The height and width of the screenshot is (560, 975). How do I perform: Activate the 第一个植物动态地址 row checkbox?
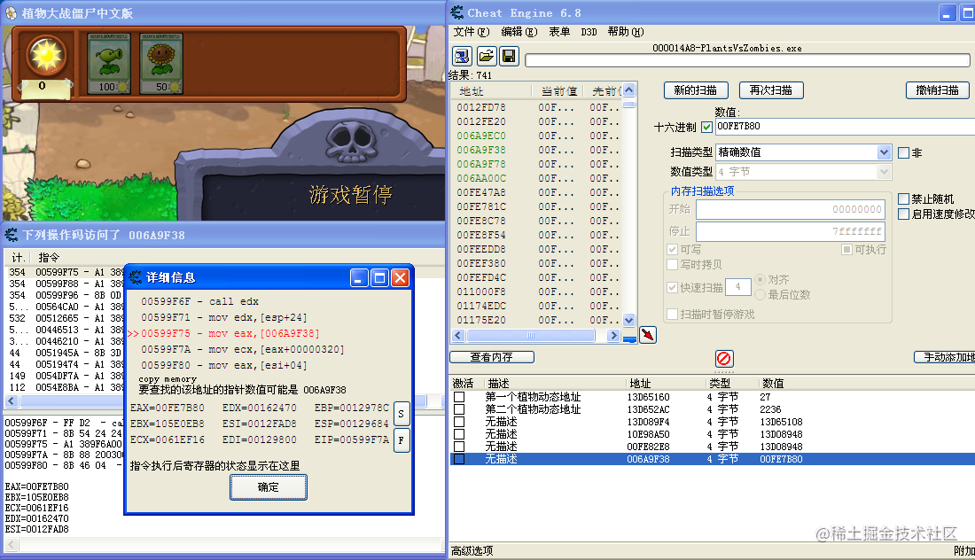459,397
